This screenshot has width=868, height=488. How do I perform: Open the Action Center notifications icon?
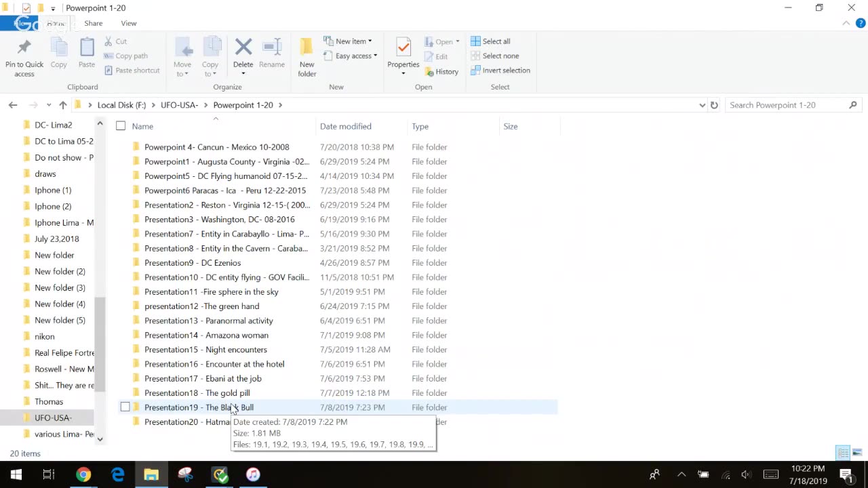point(847,474)
